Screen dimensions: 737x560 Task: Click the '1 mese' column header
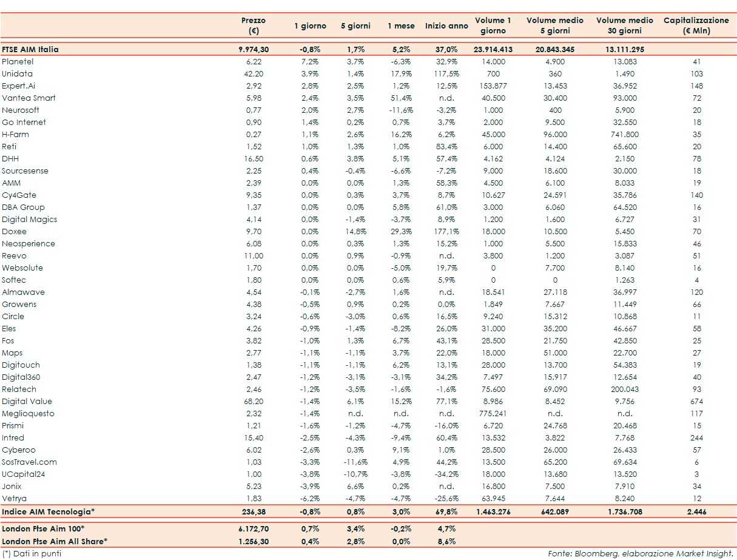pos(402,26)
